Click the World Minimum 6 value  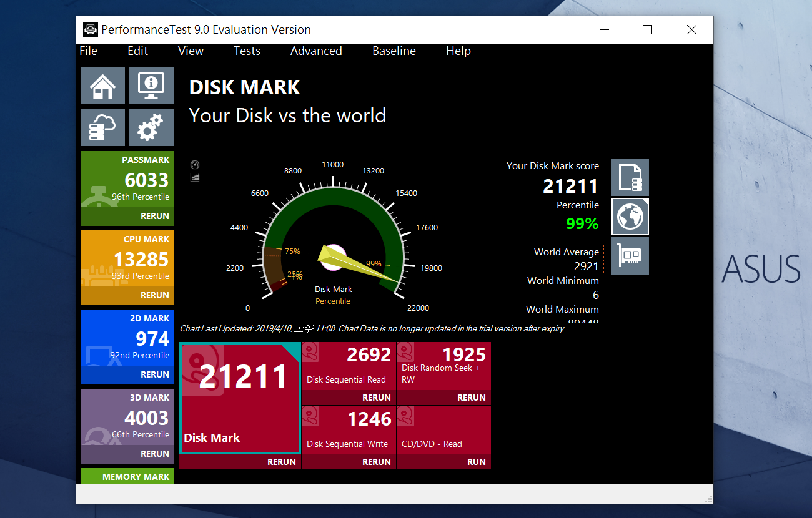596,295
